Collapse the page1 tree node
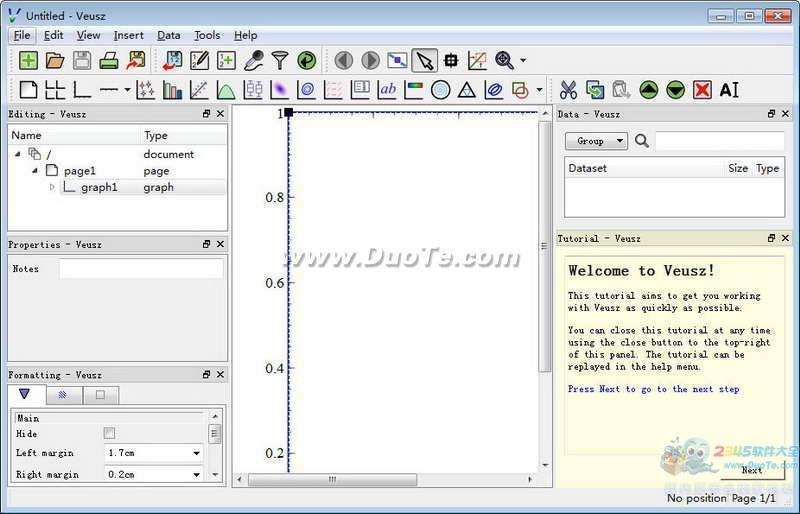Image resolution: width=800 pixels, height=514 pixels. click(35, 170)
